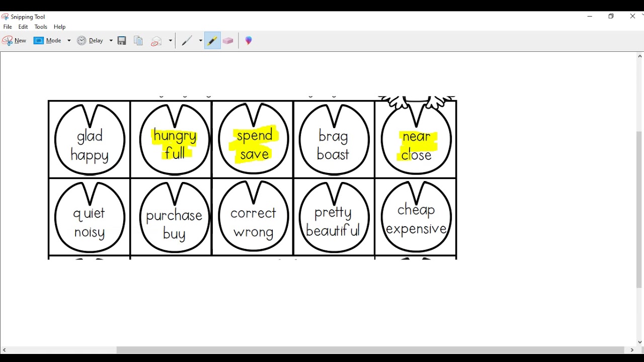
Task: Click the highlighted word "near"
Action: (x=417, y=137)
